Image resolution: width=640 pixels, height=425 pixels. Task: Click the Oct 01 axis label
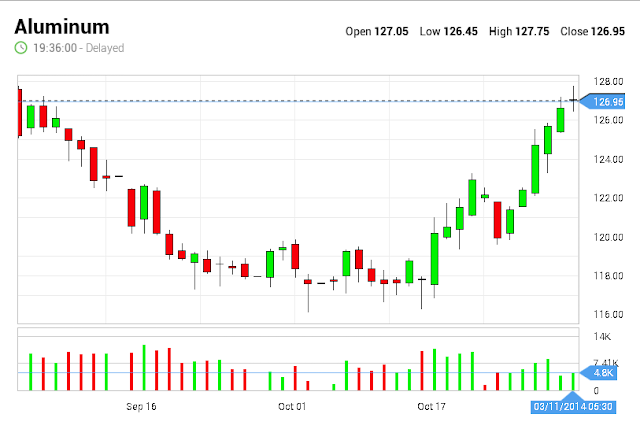(x=292, y=406)
